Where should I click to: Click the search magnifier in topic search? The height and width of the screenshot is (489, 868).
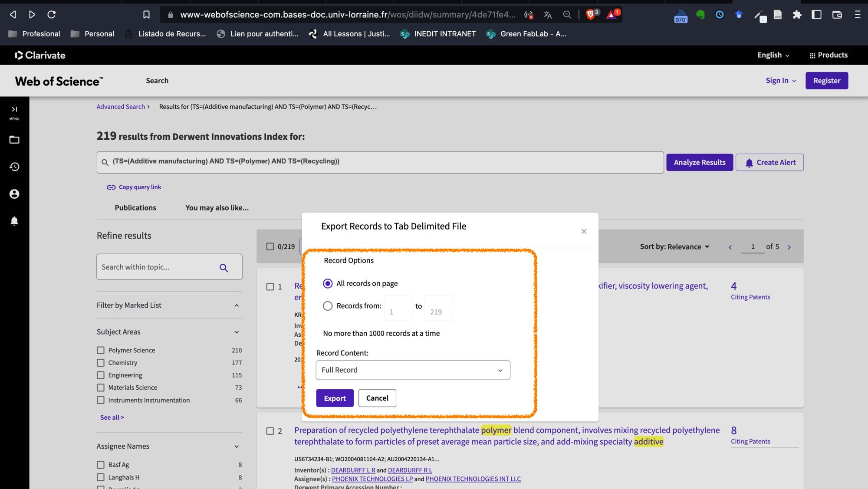[x=224, y=268]
